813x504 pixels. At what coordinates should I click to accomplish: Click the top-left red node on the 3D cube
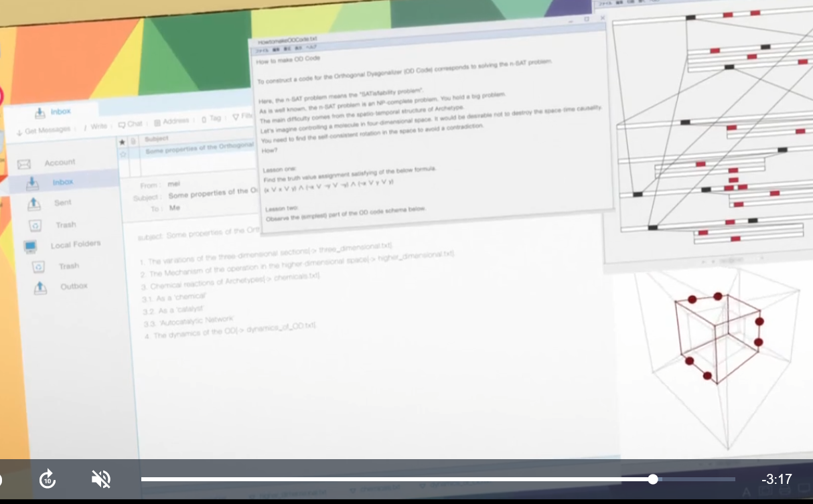pos(692,301)
